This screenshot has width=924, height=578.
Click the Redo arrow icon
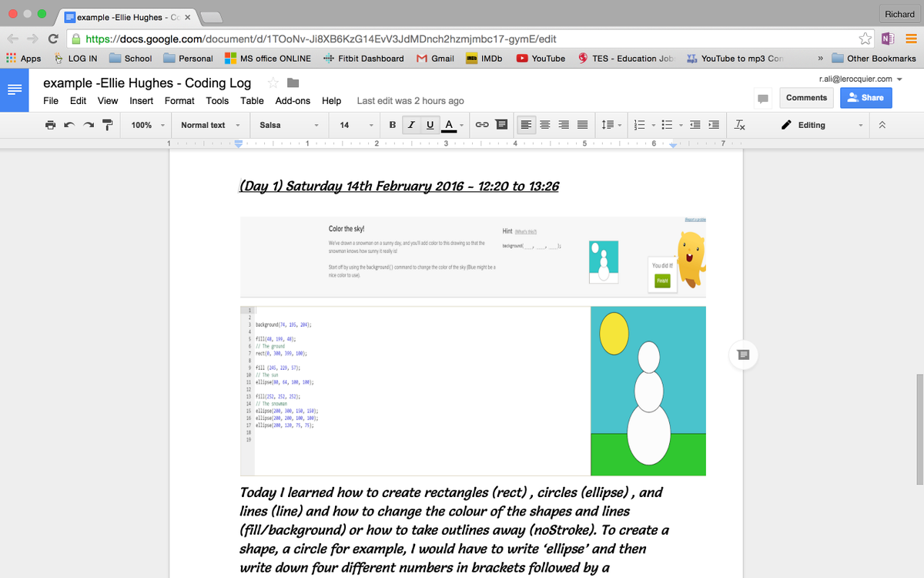[89, 125]
